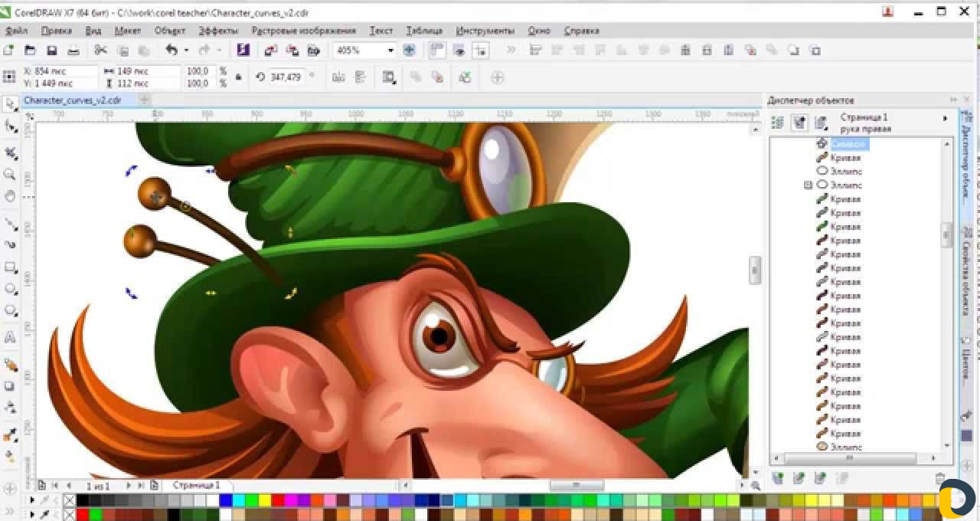Click the Mirror horizontally icon
Image resolution: width=980 pixels, height=521 pixels.
[x=339, y=77]
